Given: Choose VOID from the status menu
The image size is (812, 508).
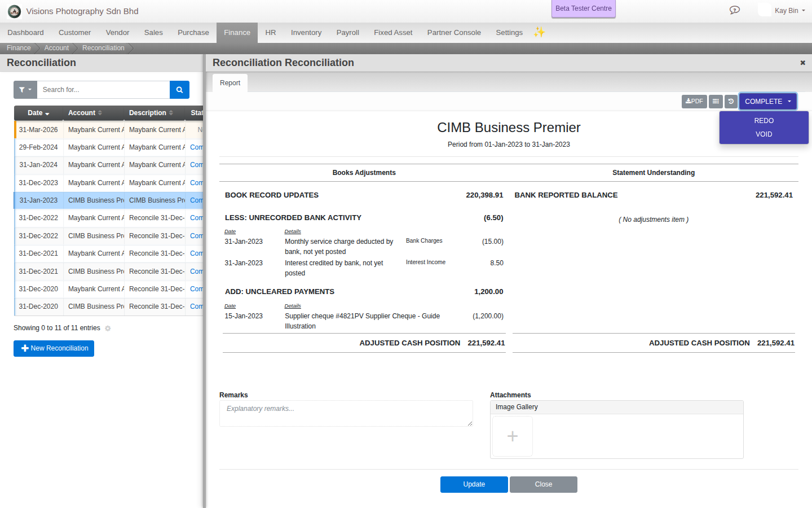Looking at the screenshot, I should pos(764,134).
